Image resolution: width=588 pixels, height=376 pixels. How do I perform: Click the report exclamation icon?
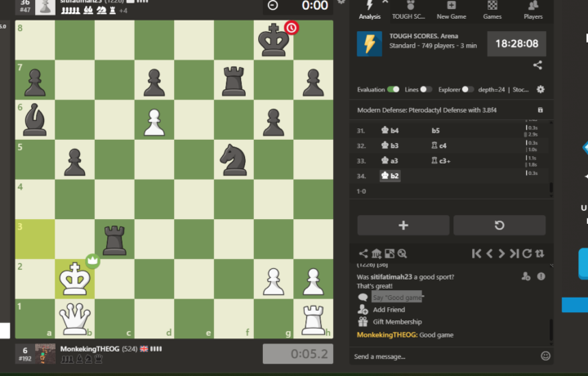[541, 276]
